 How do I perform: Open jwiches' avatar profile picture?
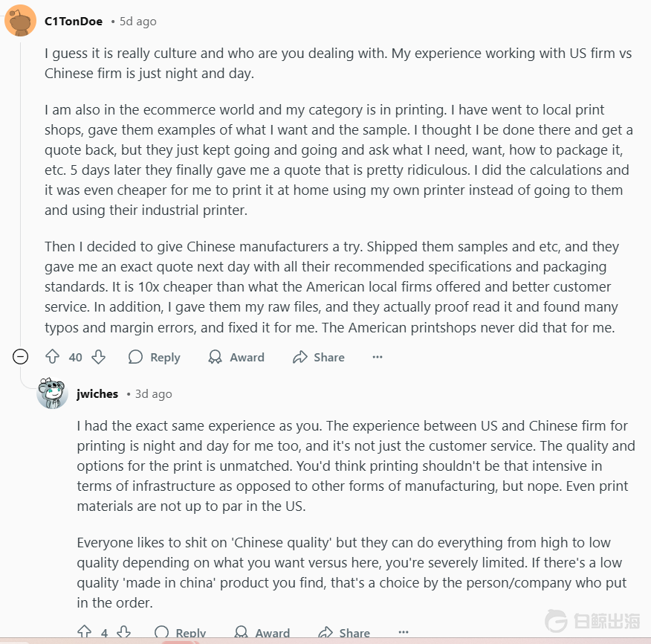pyautogui.click(x=52, y=393)
